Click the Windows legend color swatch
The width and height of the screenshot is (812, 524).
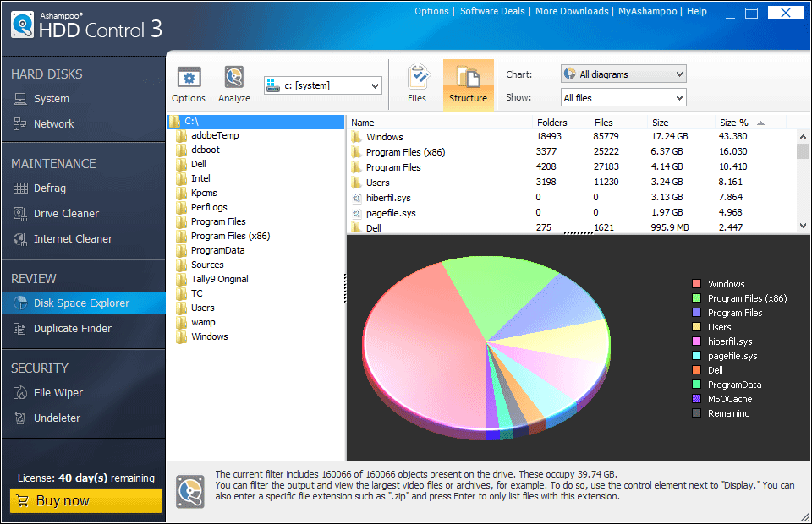(x=696, y=283)
